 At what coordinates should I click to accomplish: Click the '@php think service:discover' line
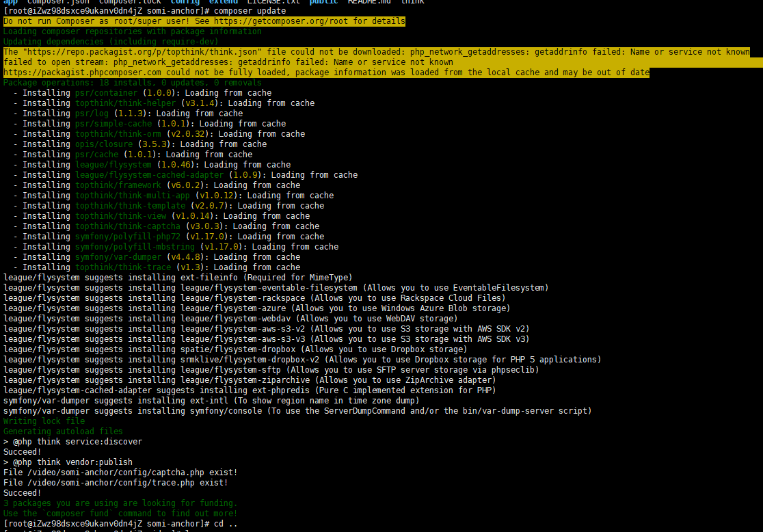[x=73, y=442]
